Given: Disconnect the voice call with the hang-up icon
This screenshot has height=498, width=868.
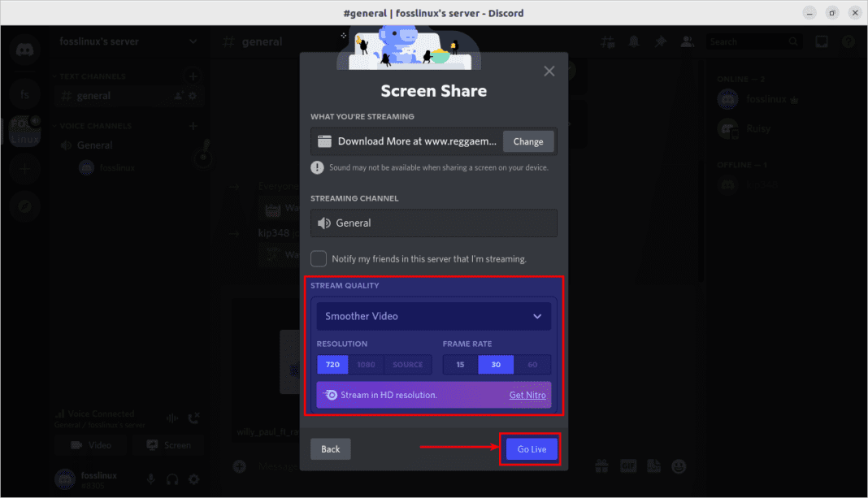Looking at the screenshot, I should click(194, 418).
